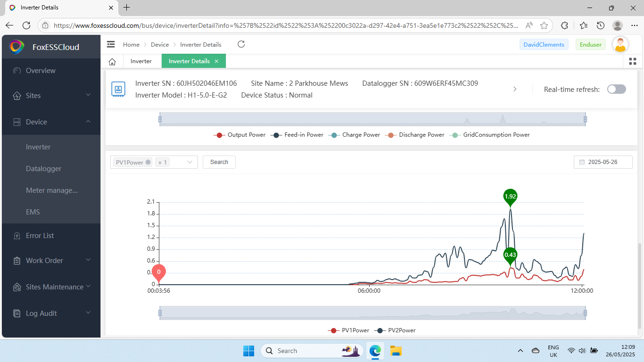
Task: Click the hamburger menu collapse icon
Action: pyautogui.click(x=111, y=44)
